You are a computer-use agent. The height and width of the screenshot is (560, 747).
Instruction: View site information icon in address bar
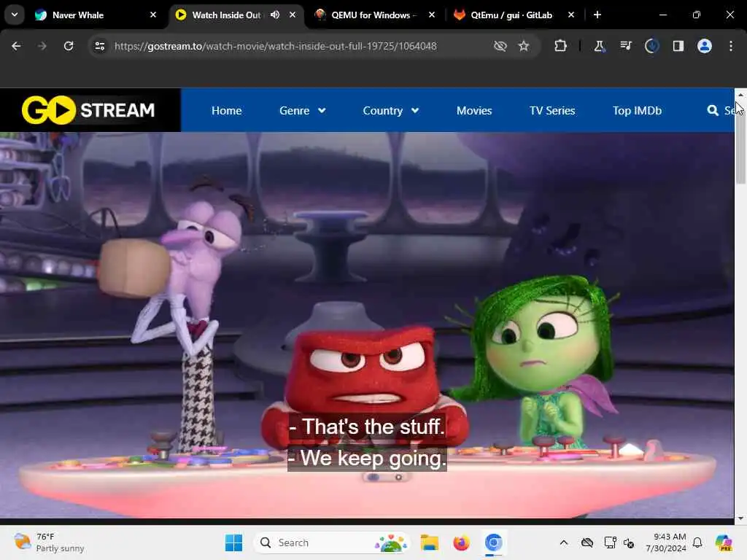99,46
